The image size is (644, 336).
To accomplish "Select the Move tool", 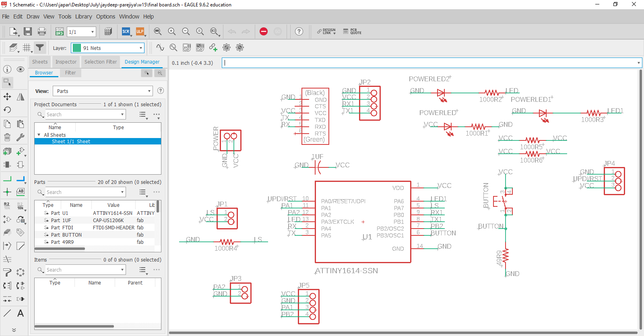I will (7, 97).
